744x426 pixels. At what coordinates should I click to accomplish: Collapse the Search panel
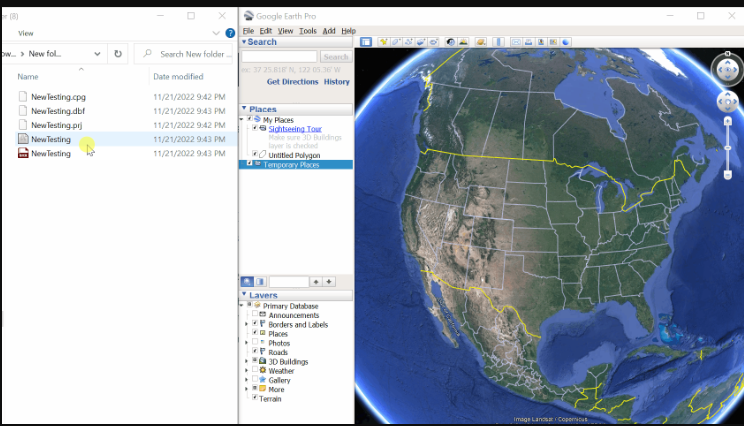tap(244, 42)
